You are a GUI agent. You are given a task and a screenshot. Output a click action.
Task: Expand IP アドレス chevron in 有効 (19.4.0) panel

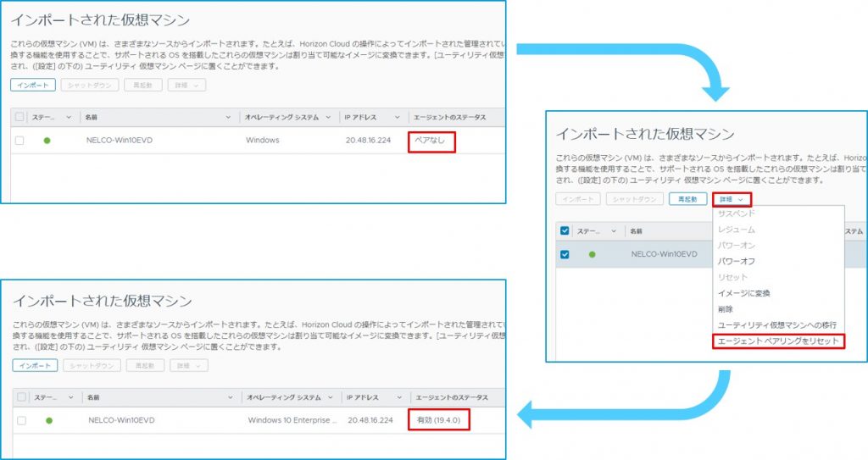pos(399,397)
